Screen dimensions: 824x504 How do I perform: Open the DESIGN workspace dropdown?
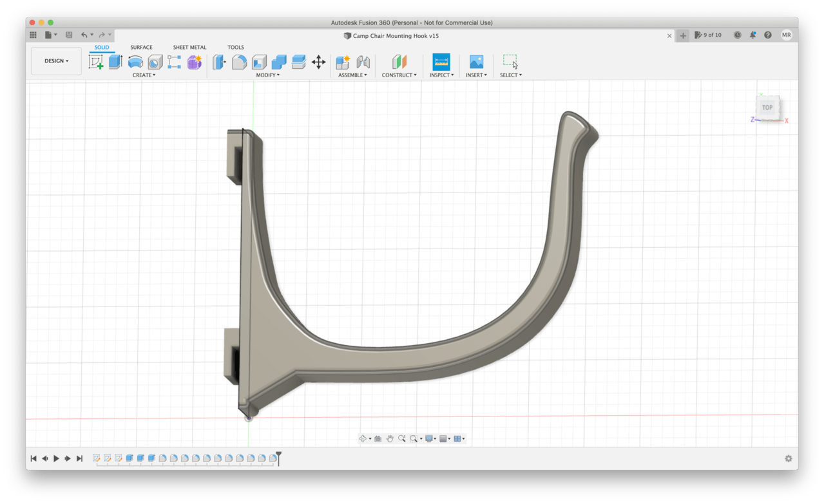point(56,61)
